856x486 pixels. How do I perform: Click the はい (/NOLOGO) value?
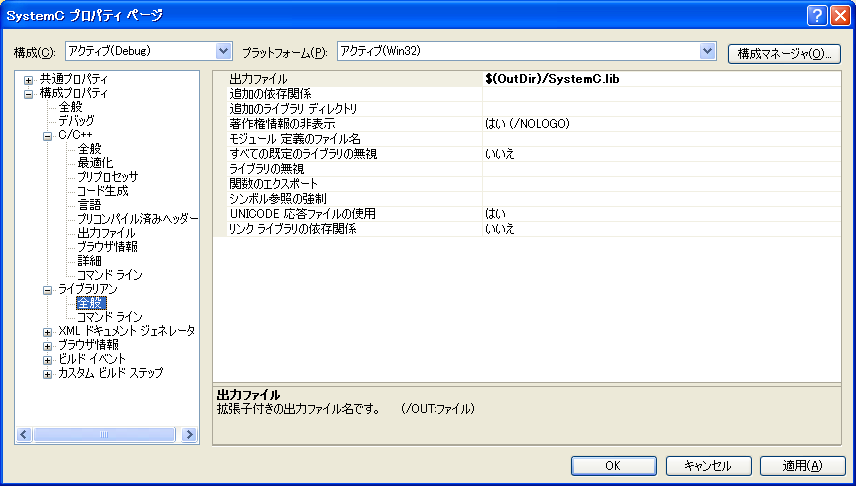527,124
